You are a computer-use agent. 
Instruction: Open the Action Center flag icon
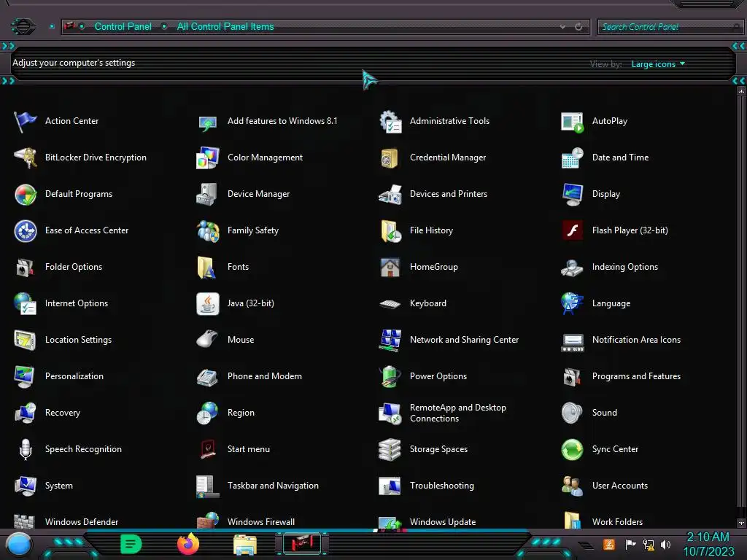[26, 122]
